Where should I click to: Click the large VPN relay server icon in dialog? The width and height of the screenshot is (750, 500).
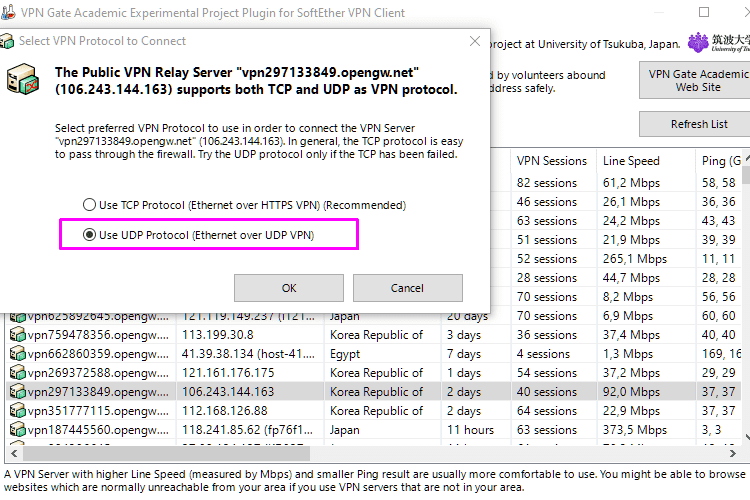pyautogui.click(x=22, y=79)
